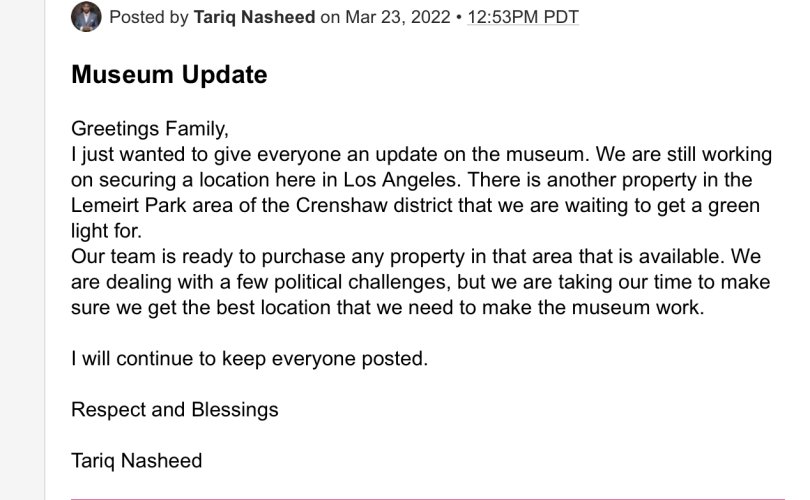Click the 12:53PM PDT timestamp link
Image resolution: width=810 pixels, height=500 pixels.
523,17
